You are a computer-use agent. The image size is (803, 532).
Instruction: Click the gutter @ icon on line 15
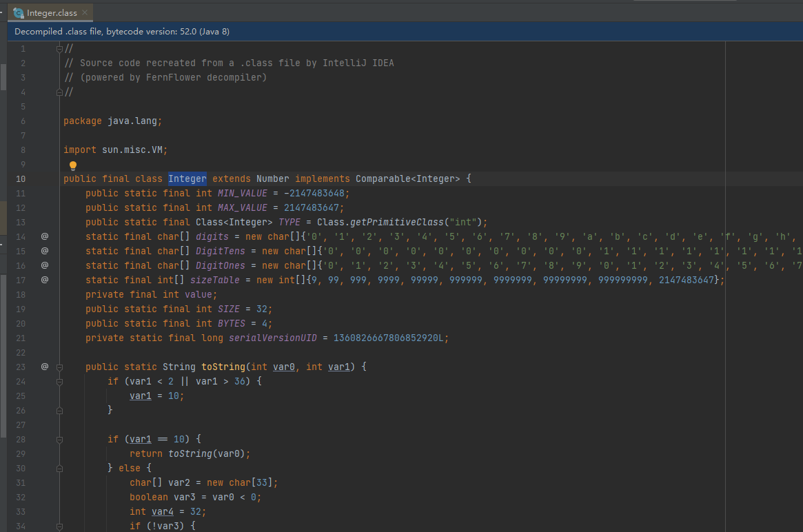tap(45, 250)
